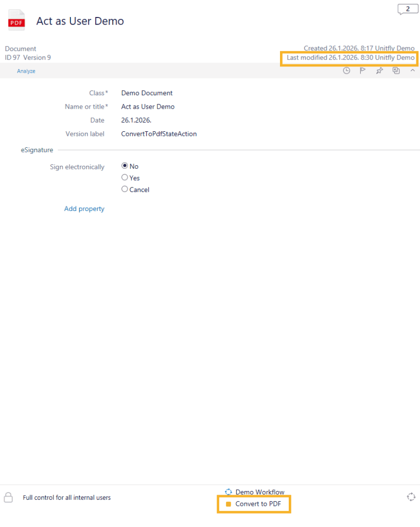This screenshot has width=420, height=527.
Task: Click the flag icon in metadata toolbar
Action: click(362, 71)
